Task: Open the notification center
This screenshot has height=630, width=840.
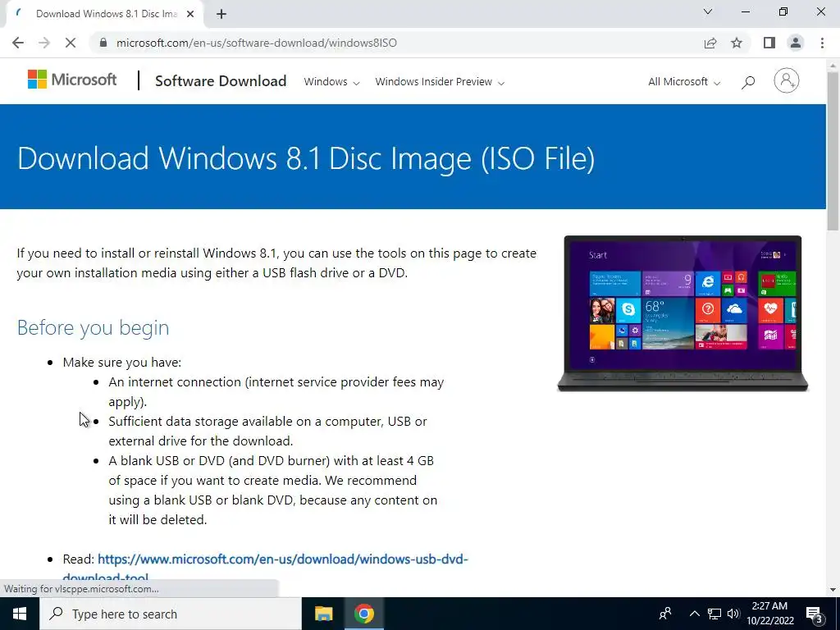Action: (x=815, y=614)
